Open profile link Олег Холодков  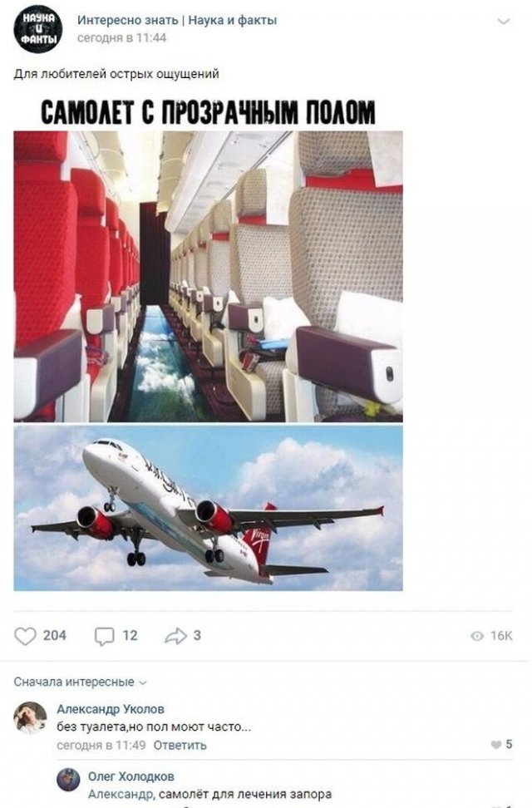pyautogui.click(x=131, y=776)
